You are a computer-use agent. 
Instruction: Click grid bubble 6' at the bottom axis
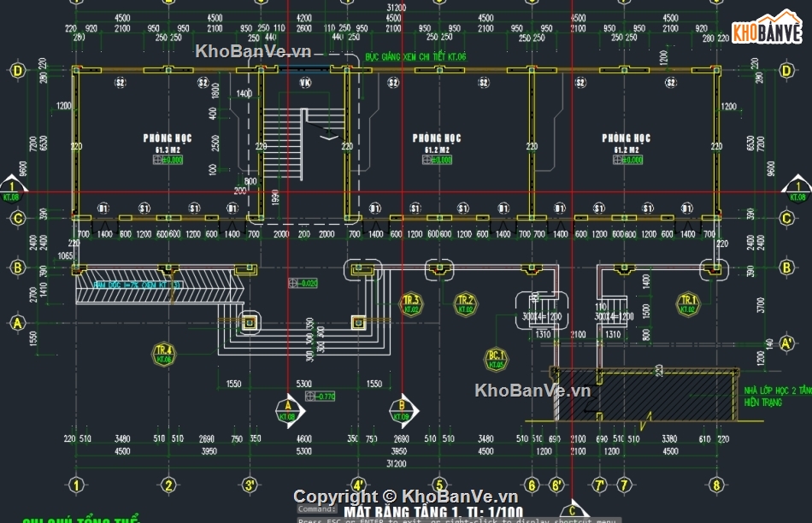[x=556, y=485]
